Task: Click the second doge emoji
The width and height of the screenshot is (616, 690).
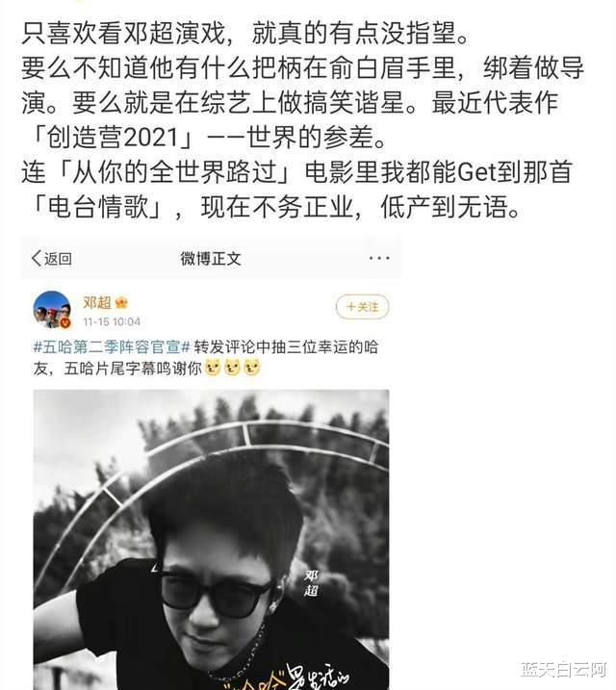Action: [x=232, y=368]
